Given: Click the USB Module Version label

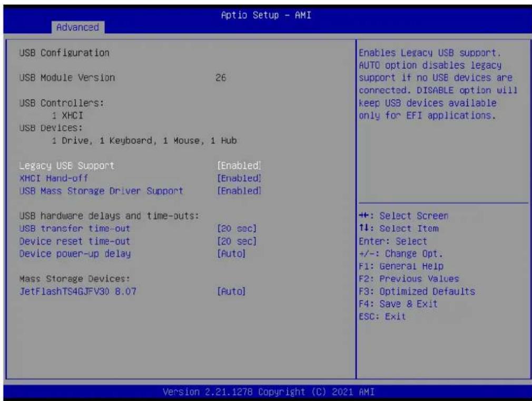Looking at the screenshot, I should point(67,78).
